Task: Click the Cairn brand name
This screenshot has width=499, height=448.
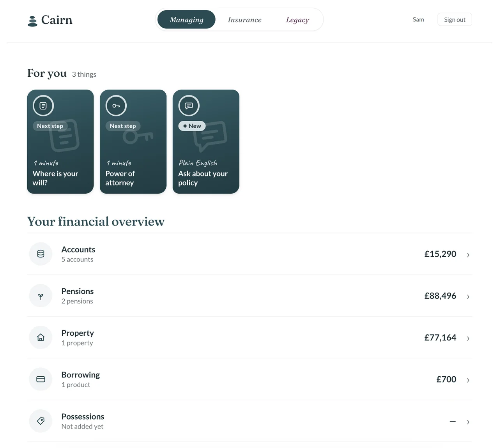Action: (57, 20)
